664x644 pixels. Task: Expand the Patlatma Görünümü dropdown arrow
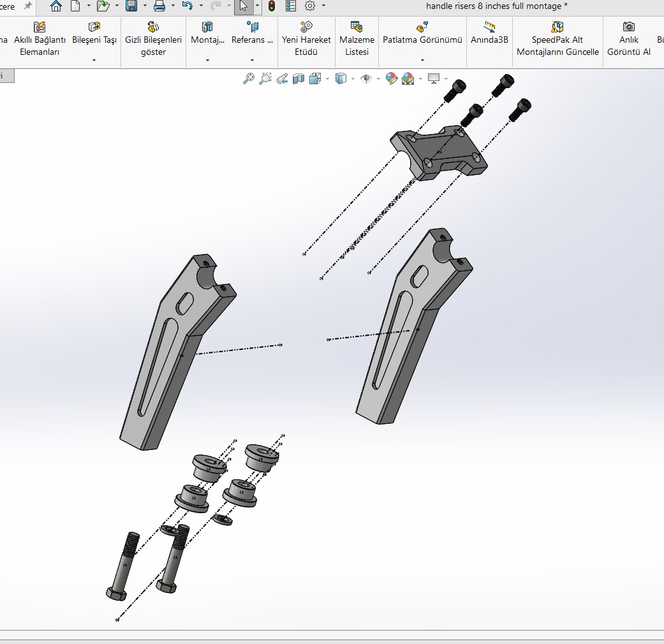[422, 60]
